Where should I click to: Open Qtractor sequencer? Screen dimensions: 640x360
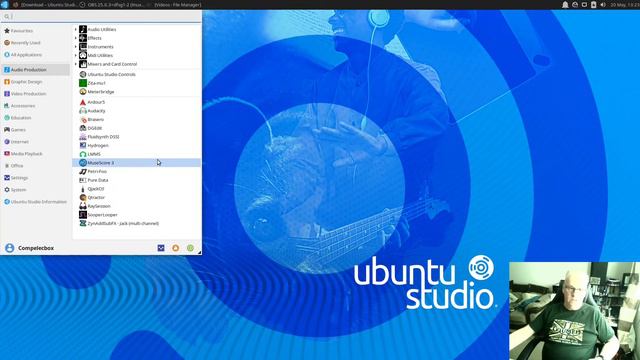[x=137, y=197]
